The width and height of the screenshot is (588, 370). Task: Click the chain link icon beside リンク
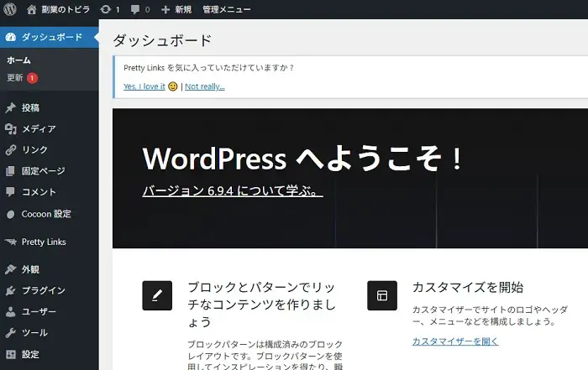pyautogui.click(x=10, y=150)
